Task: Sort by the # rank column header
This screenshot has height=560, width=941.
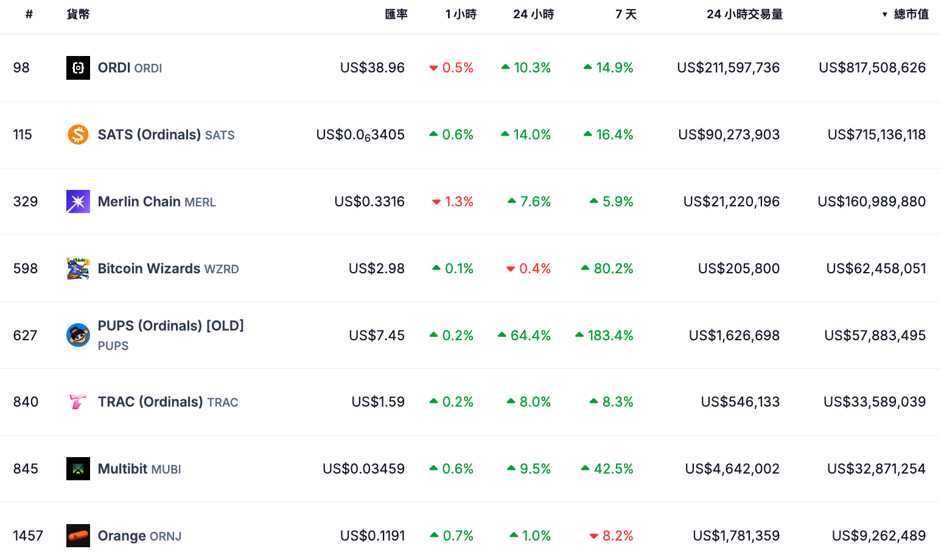Action: 29,15
